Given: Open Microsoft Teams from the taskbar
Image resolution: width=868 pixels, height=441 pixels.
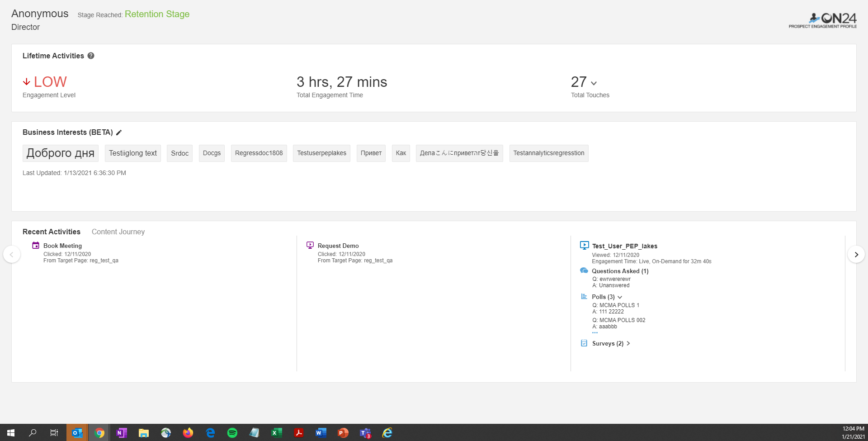Looking at the screenshot, I should tap(365, 433).
